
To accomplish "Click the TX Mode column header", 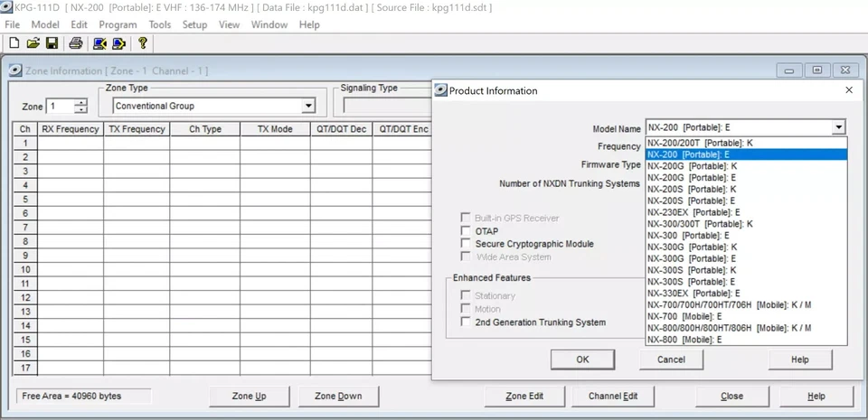I will (x=275, y=129).
